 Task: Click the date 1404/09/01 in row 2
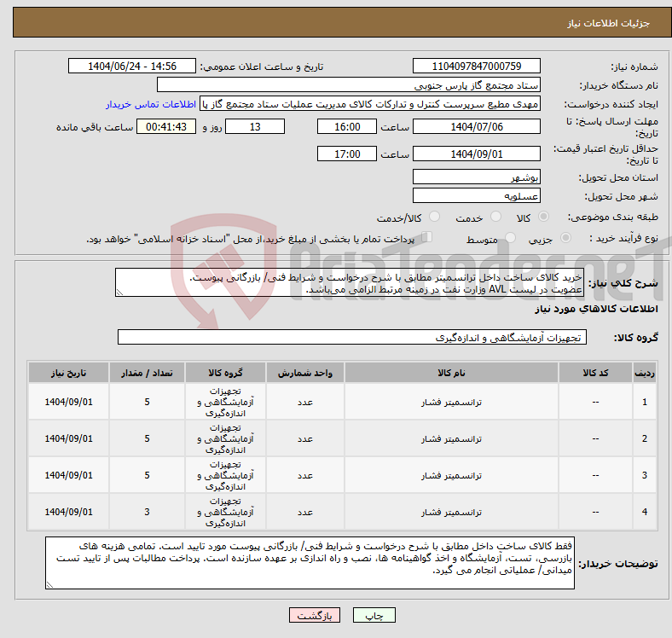click(x=68, y=438)
